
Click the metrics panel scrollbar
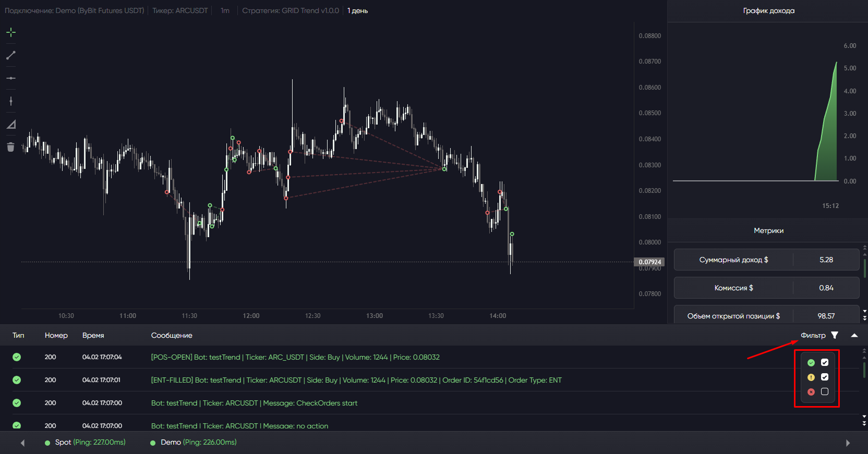pyautogui.click(x=864, y=268)
